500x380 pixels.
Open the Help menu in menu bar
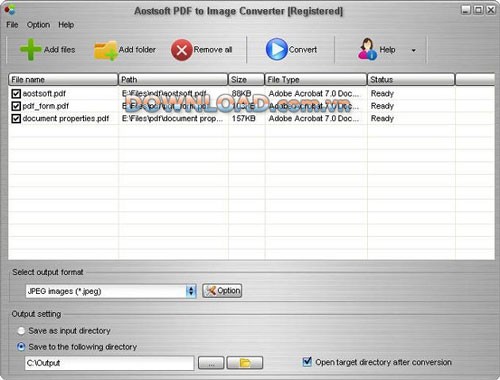click(66, 25)
